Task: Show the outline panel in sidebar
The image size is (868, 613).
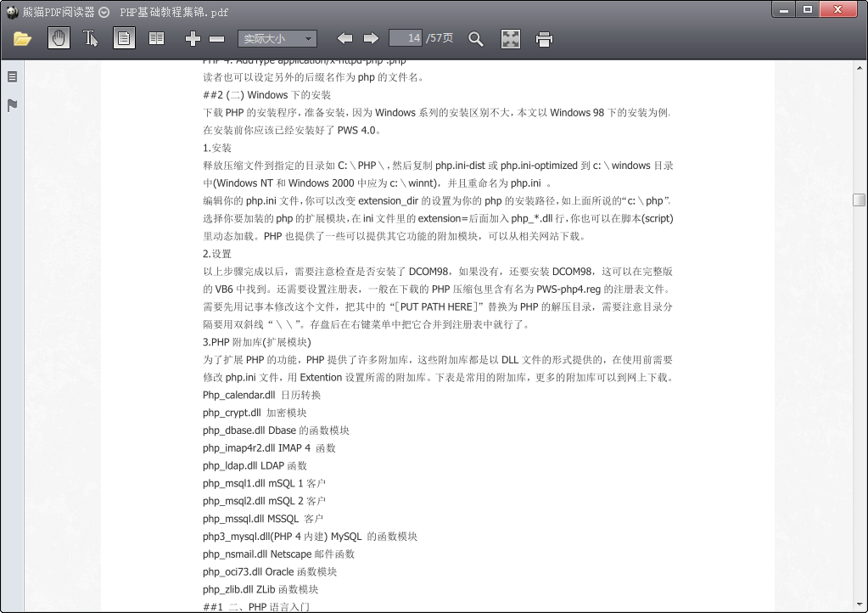Action: 12,76
